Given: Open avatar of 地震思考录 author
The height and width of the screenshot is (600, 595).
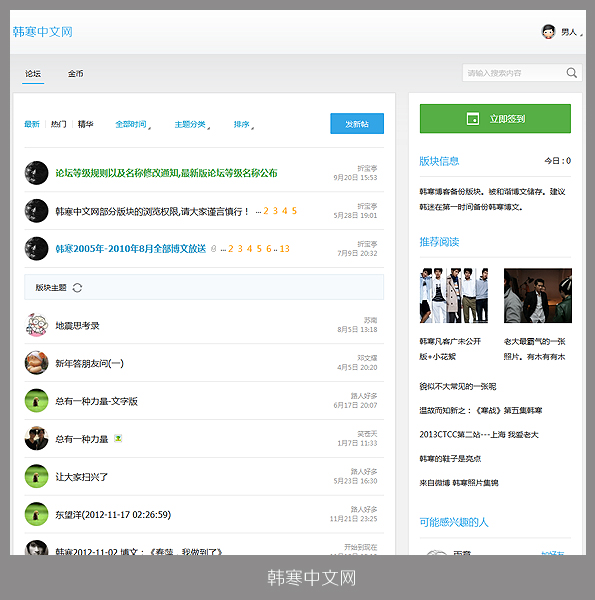Looking at the screenshot, I should 36,325.
